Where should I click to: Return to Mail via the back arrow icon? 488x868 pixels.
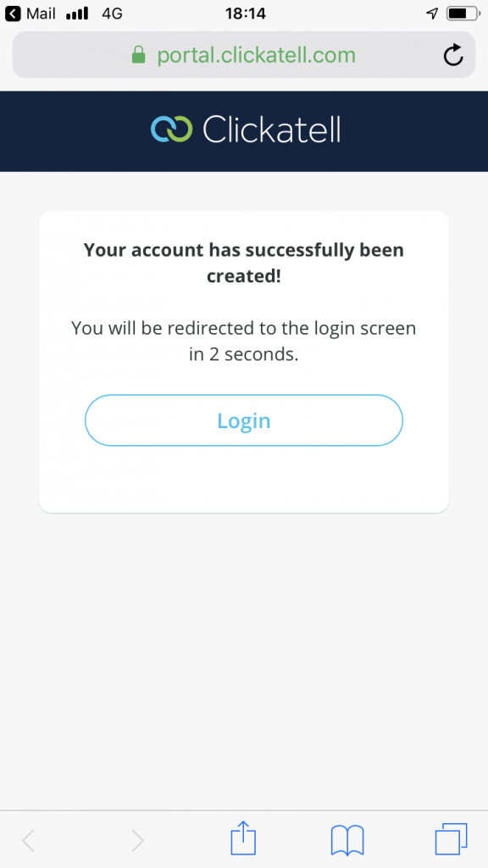coord(13,14)
